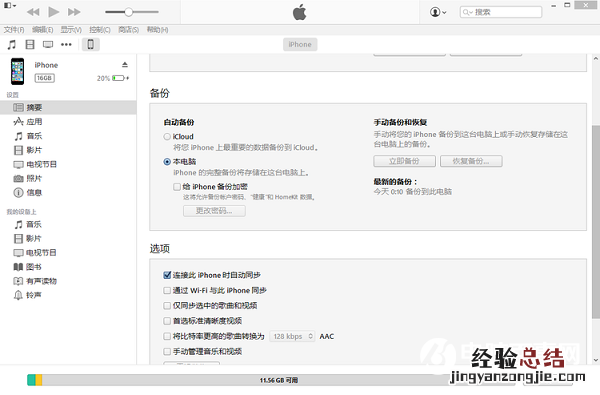Click the search input field
This screenshot has width=600, height=395.
pos(501,12)
